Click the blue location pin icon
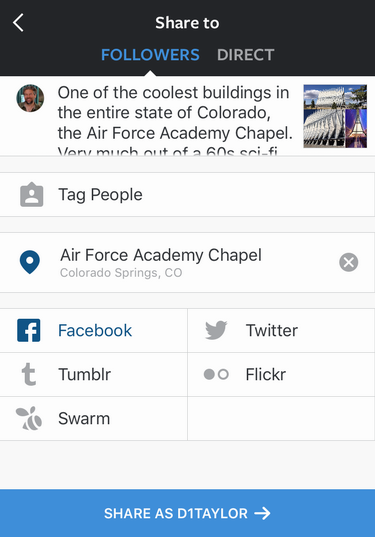The image size is (375, 537). [30, 262]
